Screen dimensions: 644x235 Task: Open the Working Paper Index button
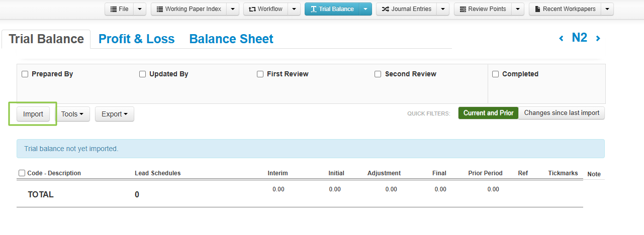tap(189, 9)
